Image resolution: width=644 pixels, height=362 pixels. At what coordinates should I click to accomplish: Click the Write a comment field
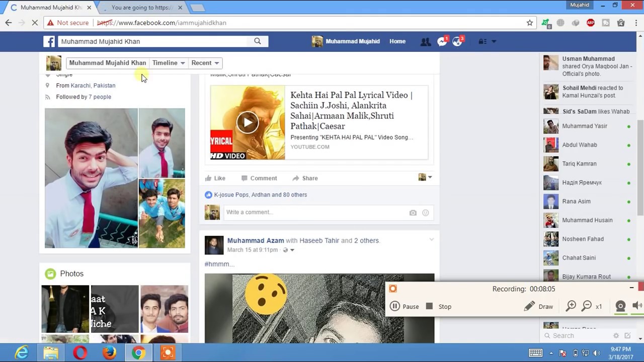coord(328,212)
